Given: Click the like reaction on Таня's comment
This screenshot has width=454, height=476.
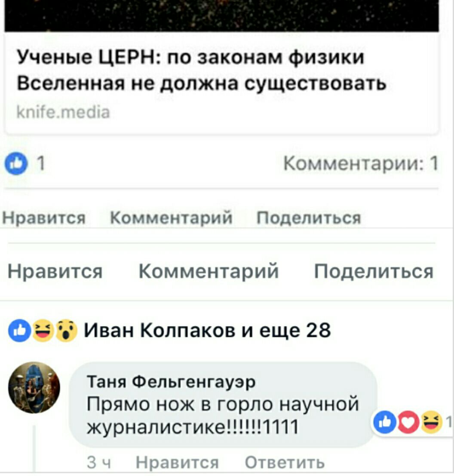Looking at the screenshot, I should (x=385, y=422).
